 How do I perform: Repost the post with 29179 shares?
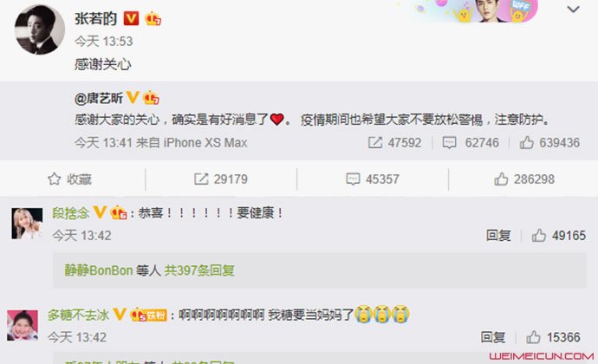point(221,179)
